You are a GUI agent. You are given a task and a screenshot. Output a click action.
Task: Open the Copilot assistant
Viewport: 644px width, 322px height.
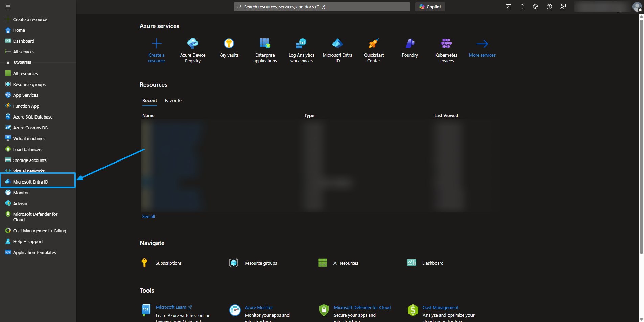[430, 6]
